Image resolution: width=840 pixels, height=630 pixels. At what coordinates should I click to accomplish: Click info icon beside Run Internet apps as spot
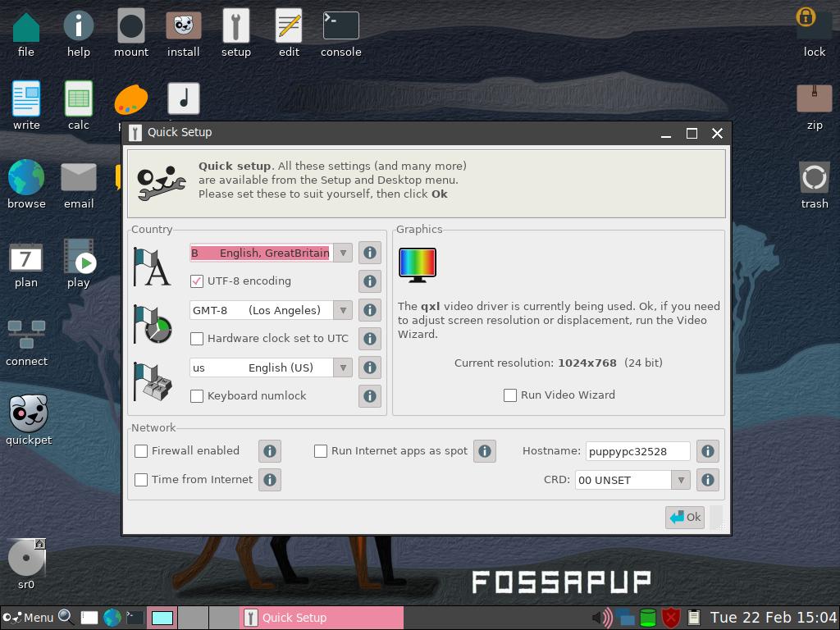point(484,451)
